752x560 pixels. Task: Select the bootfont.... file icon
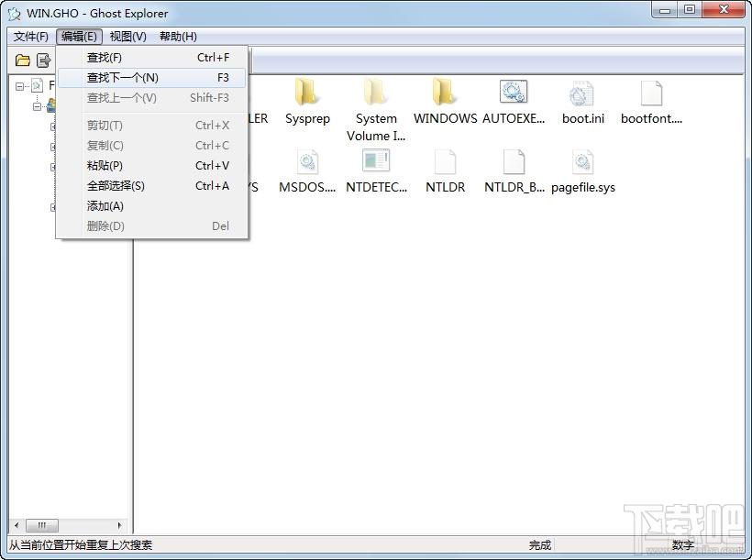(651, 93)
